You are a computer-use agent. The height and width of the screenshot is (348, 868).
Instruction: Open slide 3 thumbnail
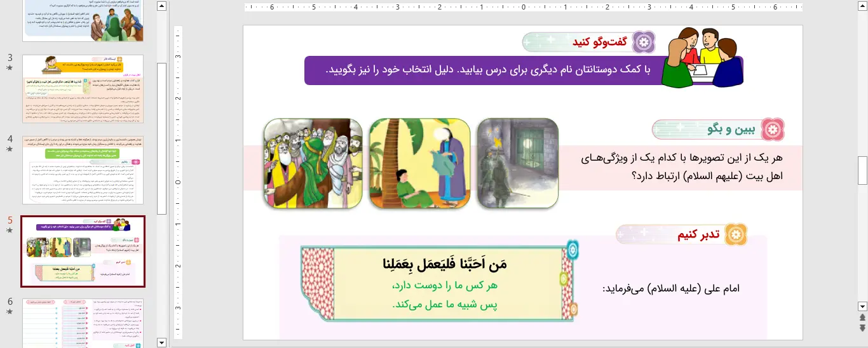tap(83, 89)
